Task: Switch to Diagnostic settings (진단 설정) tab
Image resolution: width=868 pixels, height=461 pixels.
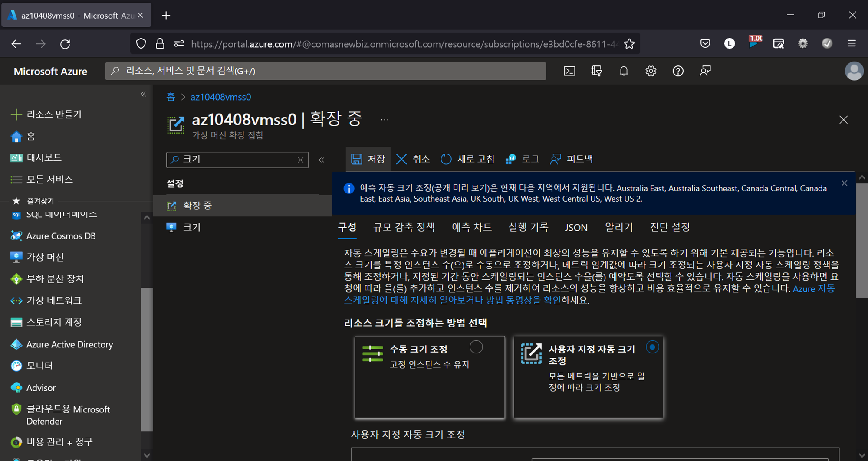Action: point(670,227)
